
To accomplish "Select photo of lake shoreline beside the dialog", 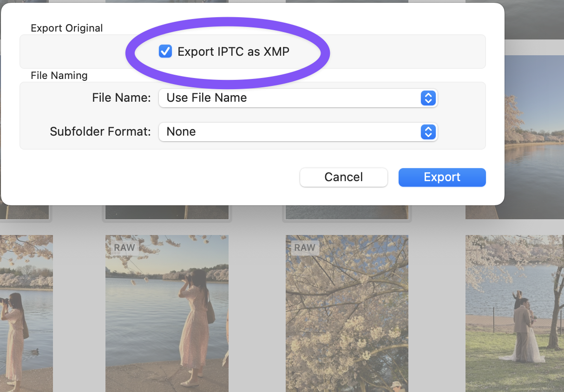I will click(534, 137).
